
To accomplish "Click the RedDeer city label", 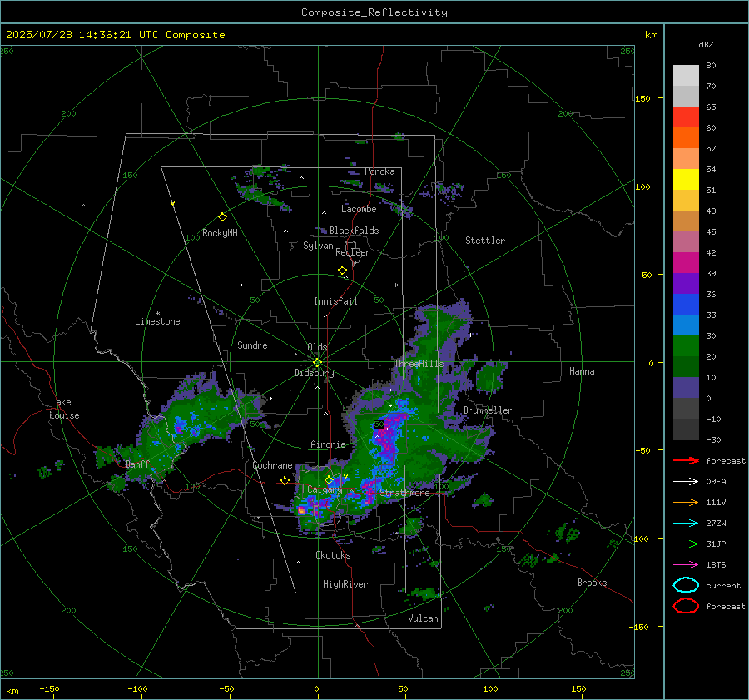I will pyautogui.click(x=353, y=252).
